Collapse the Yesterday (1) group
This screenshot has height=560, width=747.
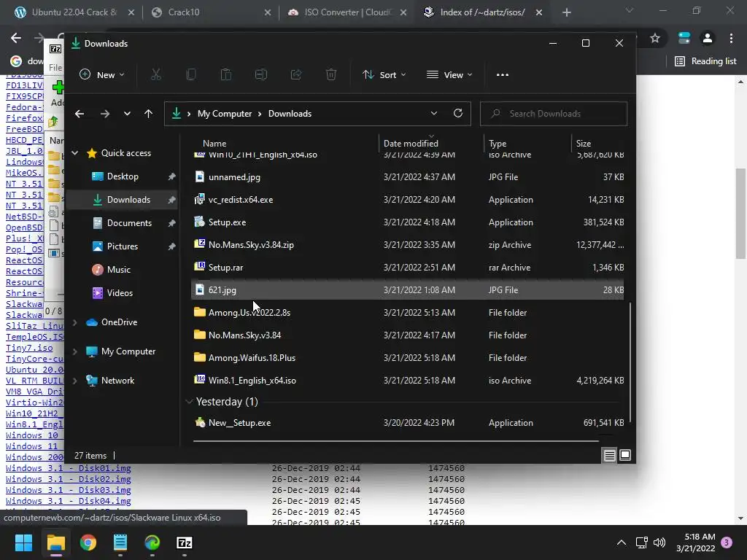coord(189,402)
